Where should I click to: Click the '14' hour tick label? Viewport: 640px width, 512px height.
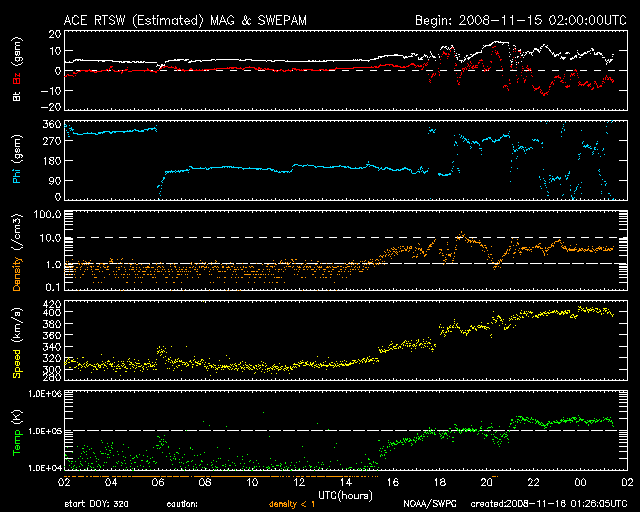coord(346,482)
